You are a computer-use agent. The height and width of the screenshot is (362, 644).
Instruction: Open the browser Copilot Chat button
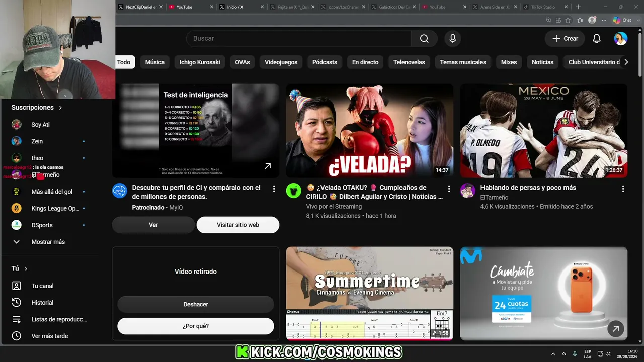[x=622, y=20]
